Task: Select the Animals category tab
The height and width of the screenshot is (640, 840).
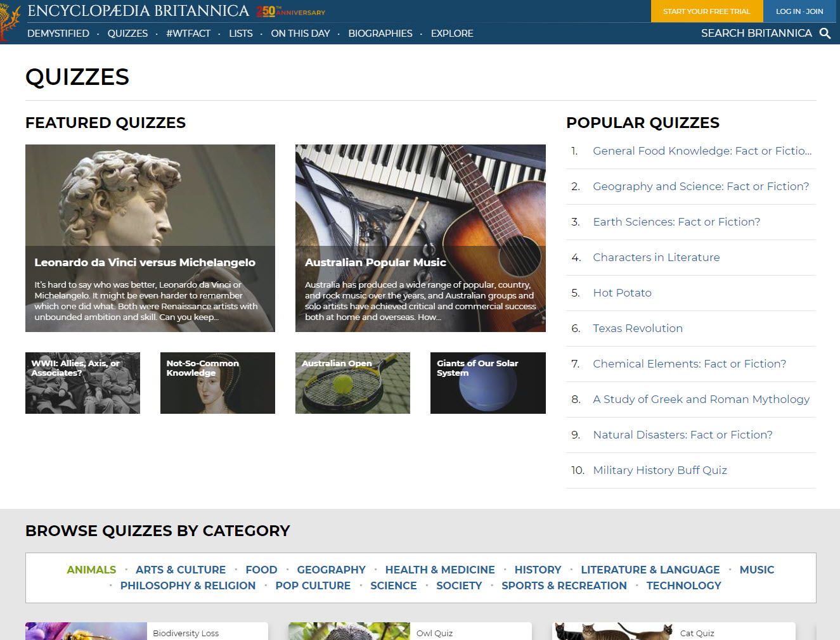Action: point(91,570)
